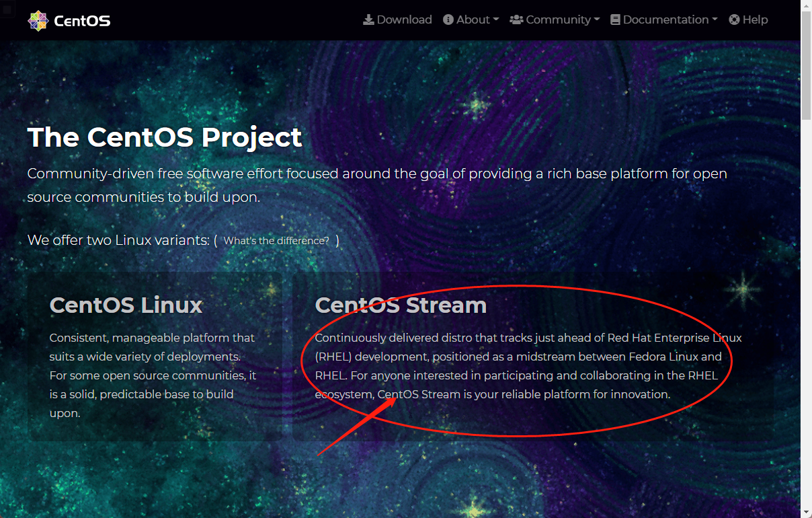This screenshot has height=518, width=812.
Task: Click the CentOS brand name text
Action: 82,20
